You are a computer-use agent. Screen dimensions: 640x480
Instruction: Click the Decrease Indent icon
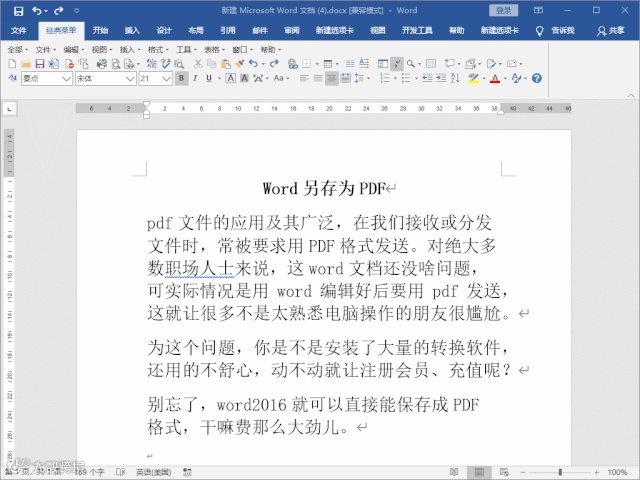[427, 78]
